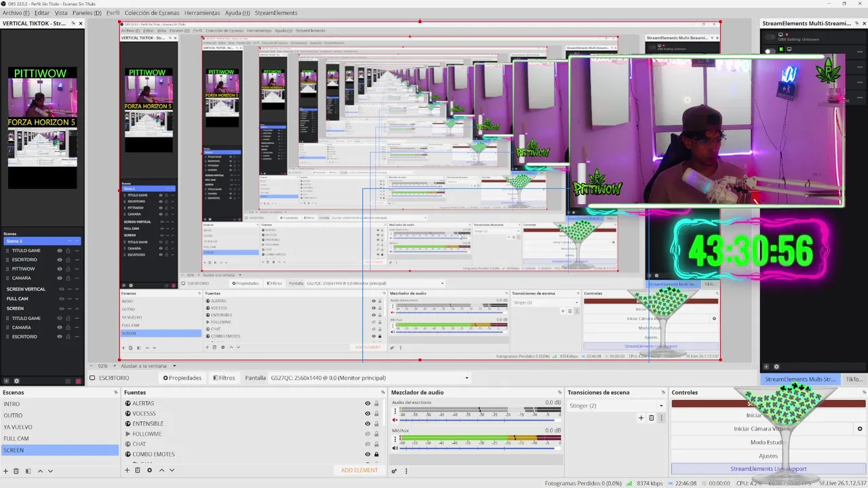Open Pantalla monitor selection dropdown

click(370, 378)
